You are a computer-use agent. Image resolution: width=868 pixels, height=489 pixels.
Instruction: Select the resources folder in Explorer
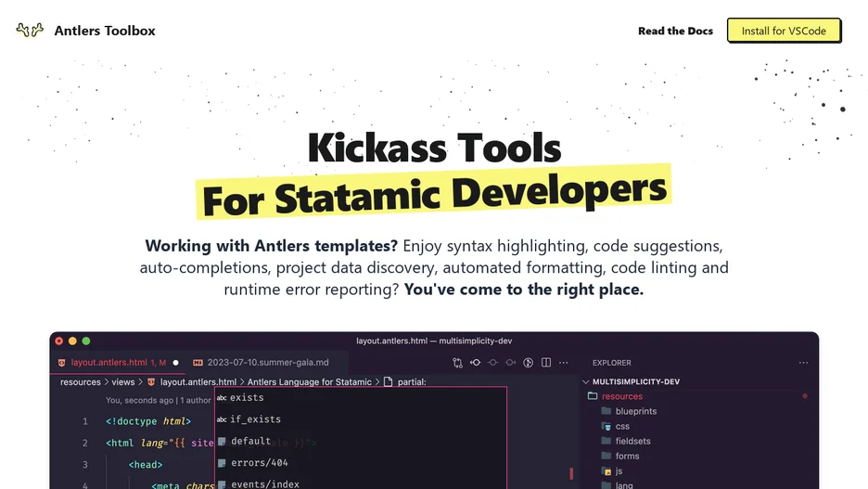point(622,396)
